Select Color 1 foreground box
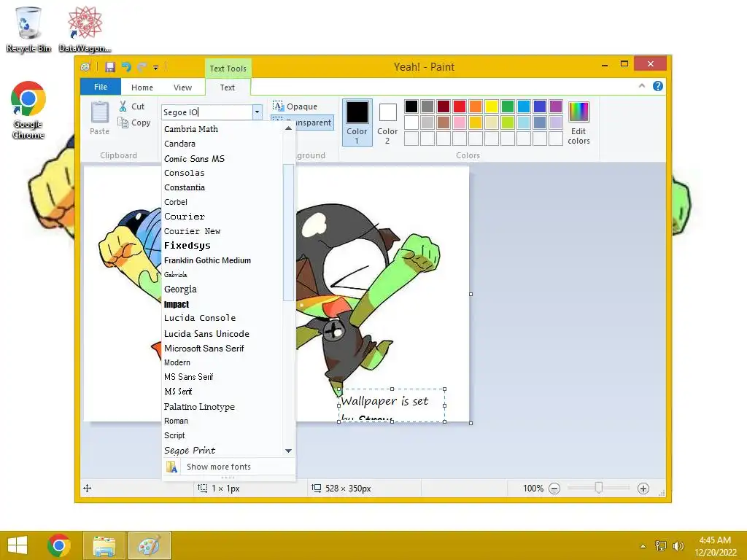This screenshot has width=747, height=560. [357, 122]
